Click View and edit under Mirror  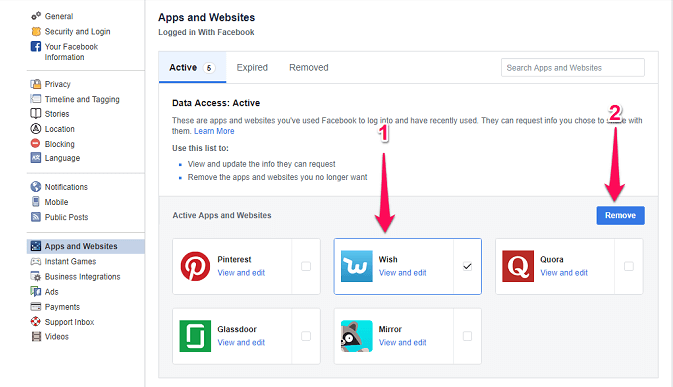pyautogui.click(x=403, y=343)
